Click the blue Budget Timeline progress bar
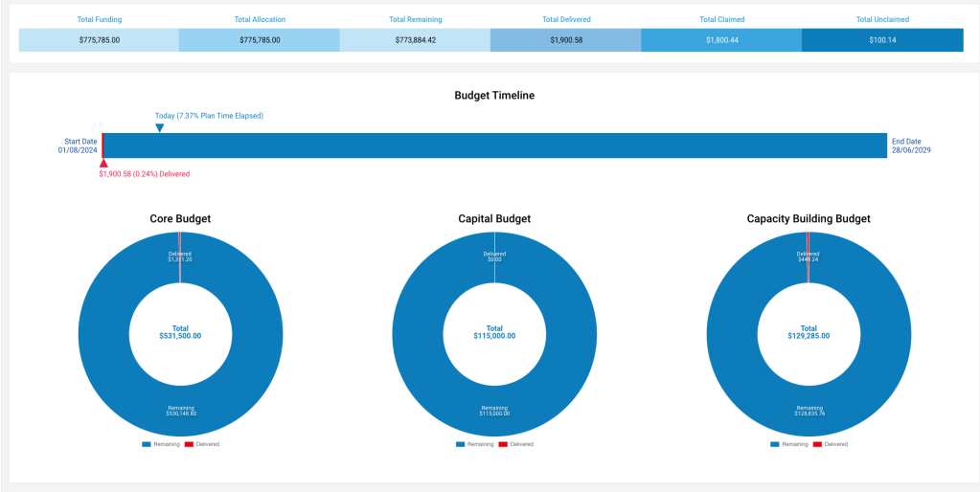980x492 pixels. tap(494, 145)
